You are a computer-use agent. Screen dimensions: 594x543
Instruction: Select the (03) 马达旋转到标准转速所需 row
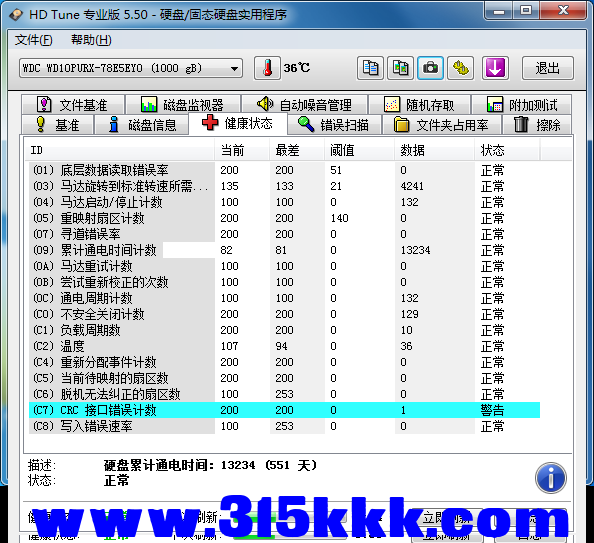pos(284,186)
